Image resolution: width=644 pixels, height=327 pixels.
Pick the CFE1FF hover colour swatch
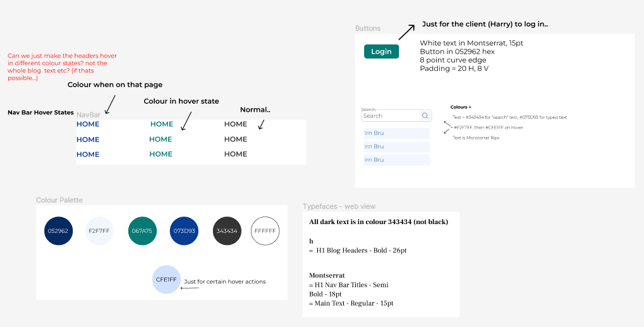click(166, 280)
